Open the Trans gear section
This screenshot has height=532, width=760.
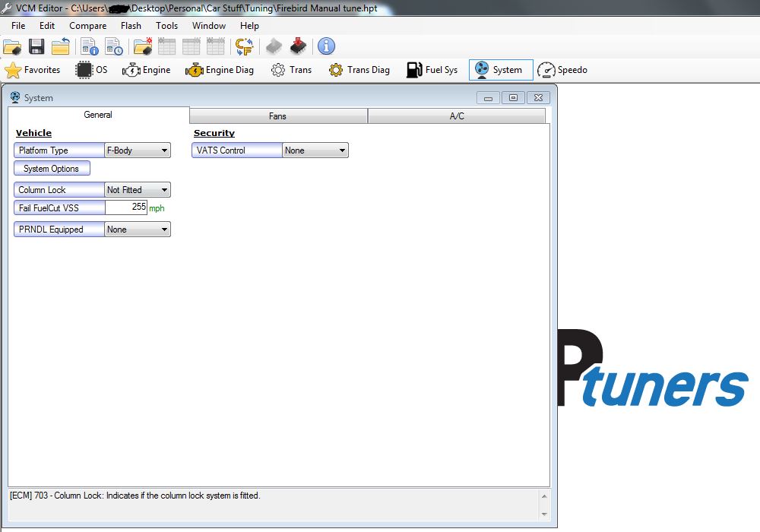291,70
